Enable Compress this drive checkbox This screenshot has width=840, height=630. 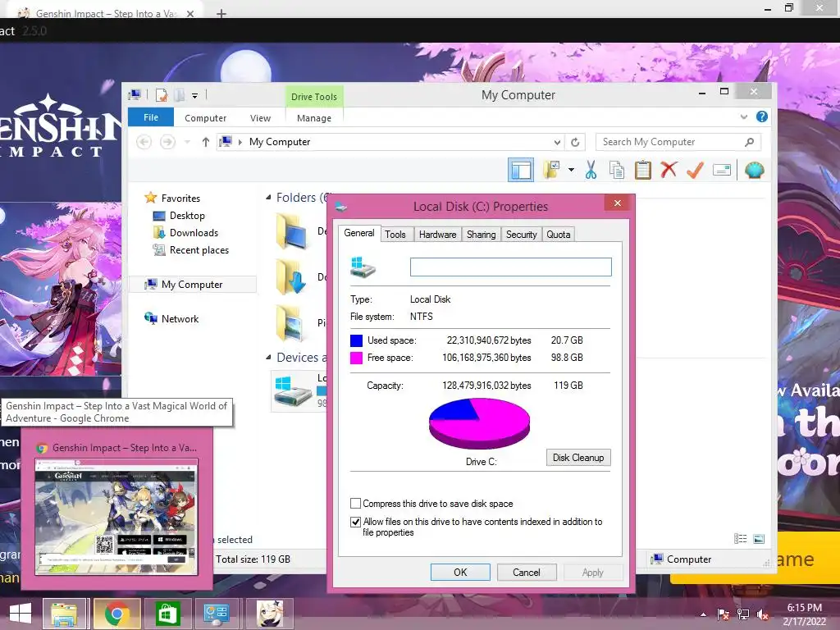click(x=355, y=504)
